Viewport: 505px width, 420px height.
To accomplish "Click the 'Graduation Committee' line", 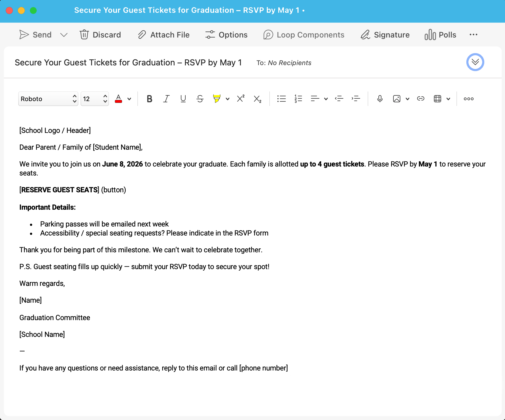I will 55,318.
